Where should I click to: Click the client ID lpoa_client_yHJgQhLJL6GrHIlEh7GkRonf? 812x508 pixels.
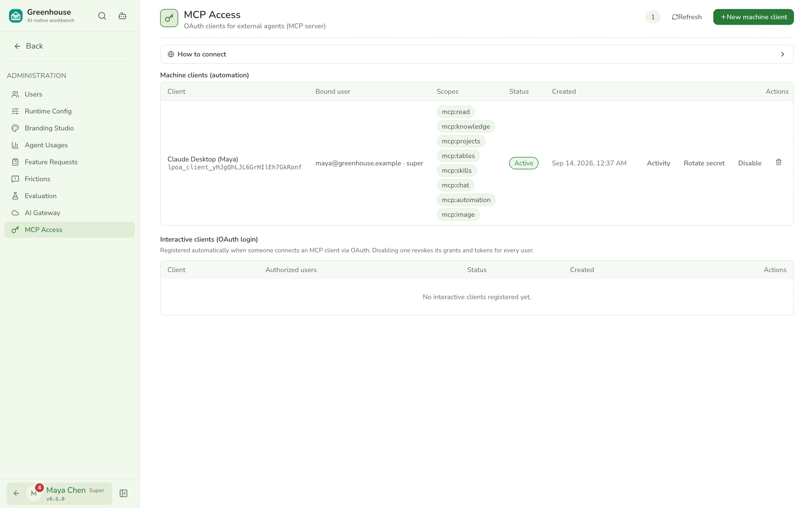pyautogui.click(x=235, y=167)
